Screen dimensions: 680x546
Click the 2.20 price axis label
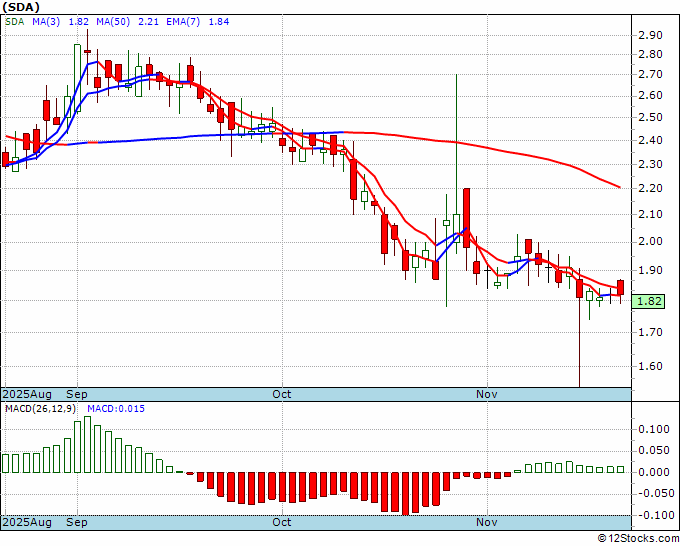[x=650, y=189]
